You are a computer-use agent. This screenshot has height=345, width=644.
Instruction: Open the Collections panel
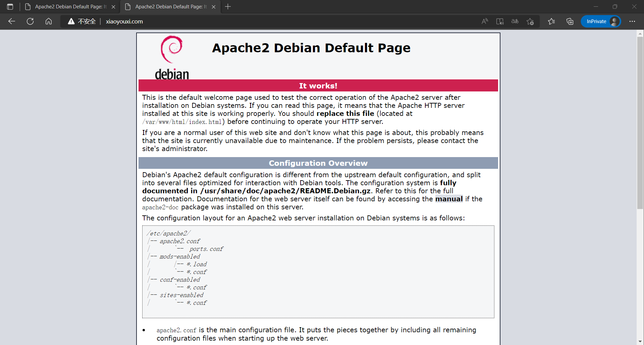[x=570, y=21]
